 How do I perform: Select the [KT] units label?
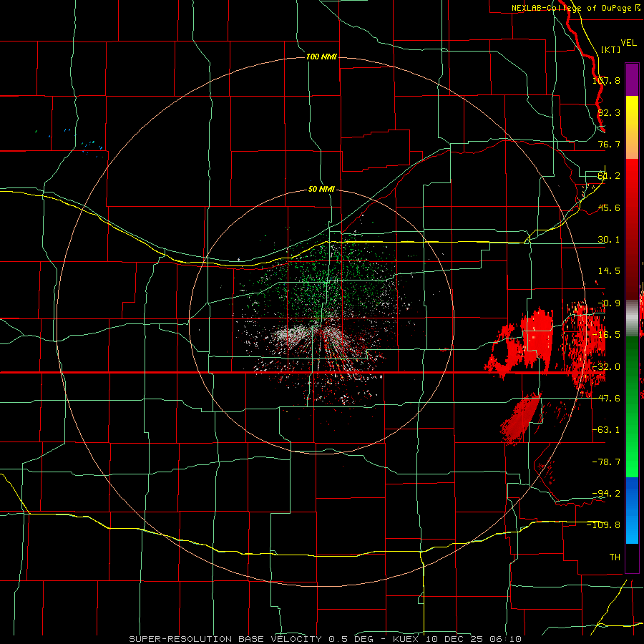point(611,49)
